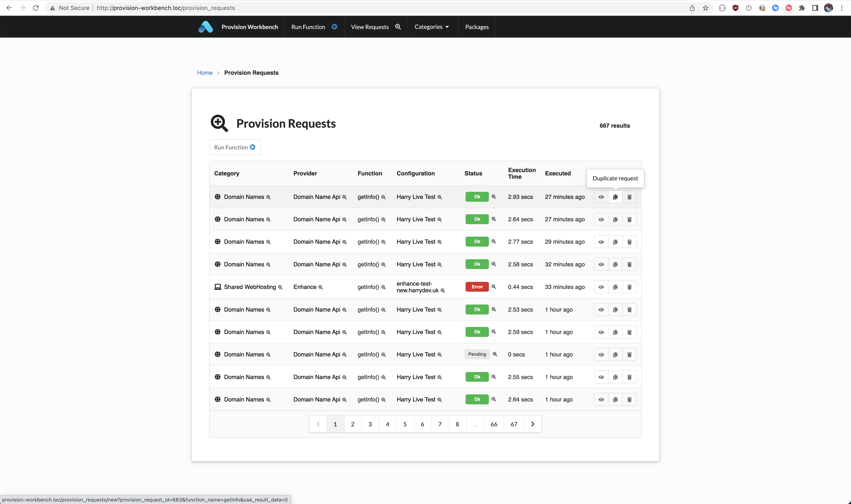Select Run Function tab in navigation
Image resolution: width=851 pixels, height=504 pixels.
point(308,26)
